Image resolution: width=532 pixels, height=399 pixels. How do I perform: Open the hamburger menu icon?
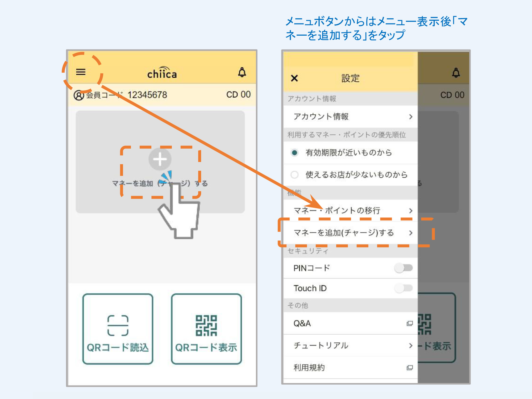click(x=81, y=72)
